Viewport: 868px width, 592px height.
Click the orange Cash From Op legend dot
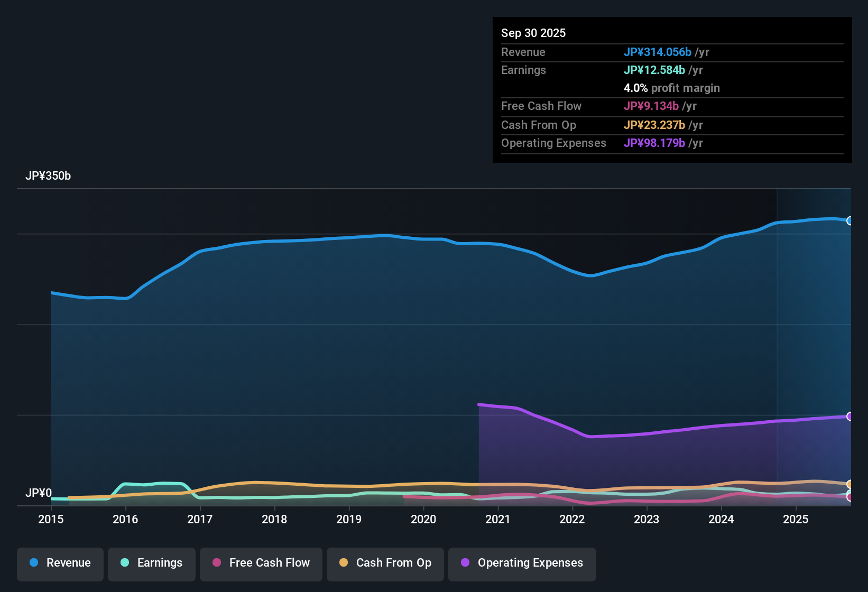click(x=343, y=563)
